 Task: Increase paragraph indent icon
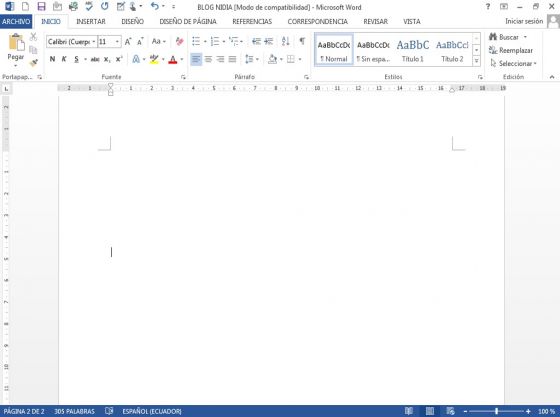(269, 41)
